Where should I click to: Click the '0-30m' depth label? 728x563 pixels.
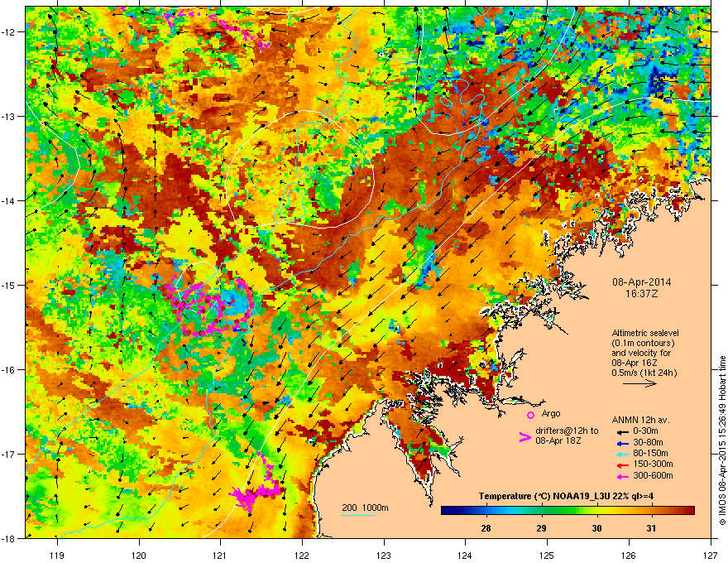(645, 431)
